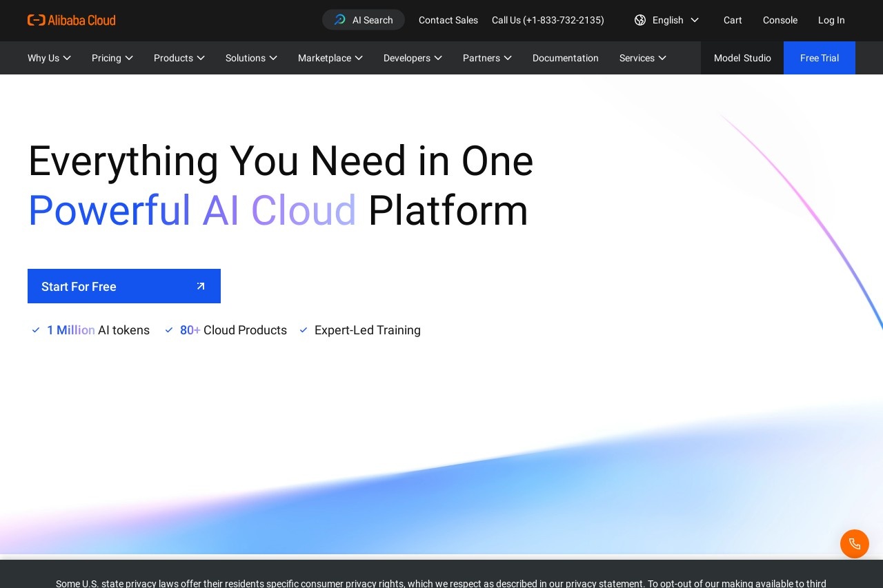Screen dimensions: 883x588
Task: Click Log In
Action: click(831, 20)
